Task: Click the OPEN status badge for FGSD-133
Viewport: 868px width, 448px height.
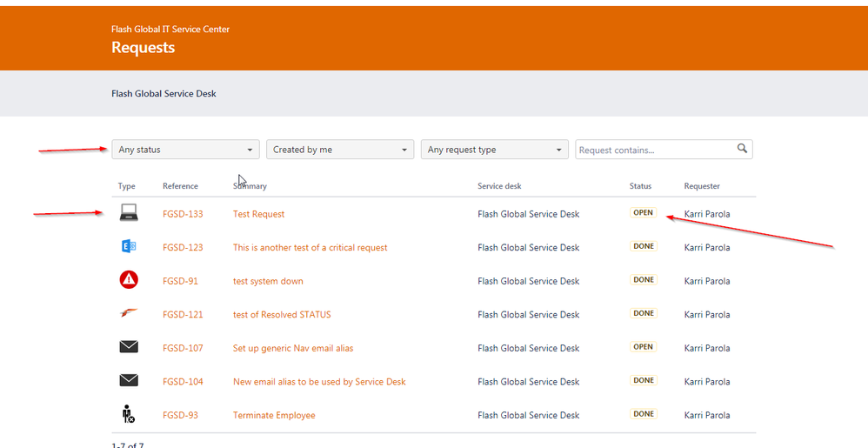Action: 644,212
